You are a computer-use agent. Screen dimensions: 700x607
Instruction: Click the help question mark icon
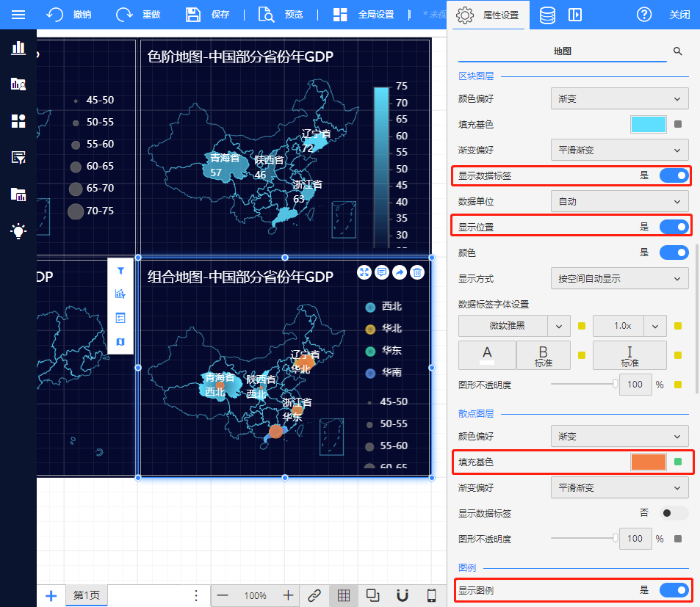644,15
